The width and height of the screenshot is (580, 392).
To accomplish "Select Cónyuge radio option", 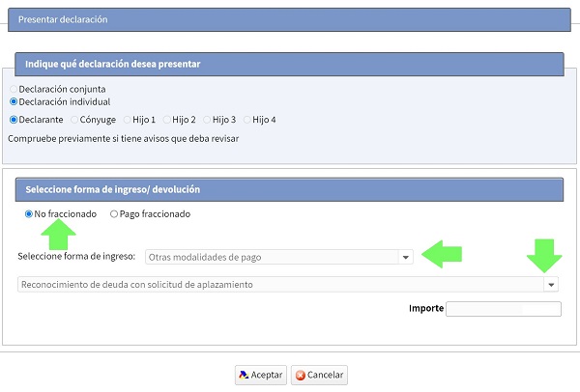I will click(x=72, y=120).
